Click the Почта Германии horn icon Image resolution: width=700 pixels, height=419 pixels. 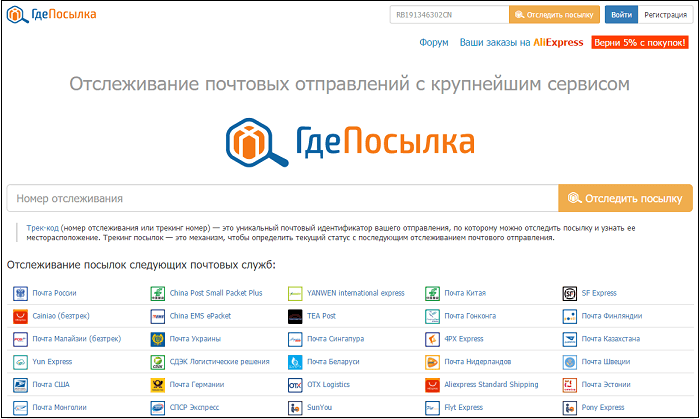[x=158, y=385]
